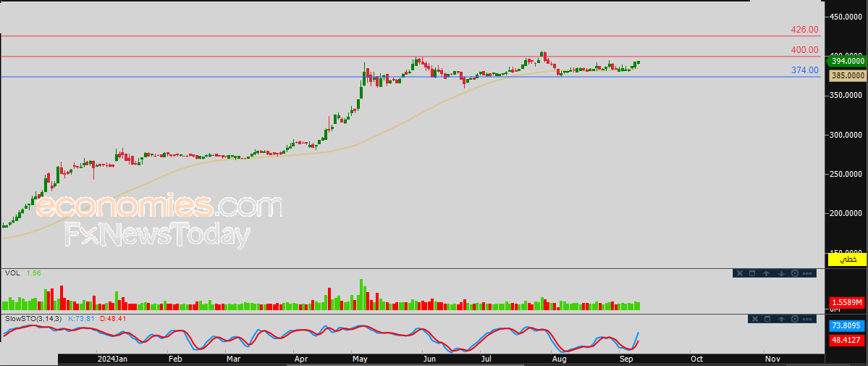Click the 400.00 resistance label

[804, 50]
